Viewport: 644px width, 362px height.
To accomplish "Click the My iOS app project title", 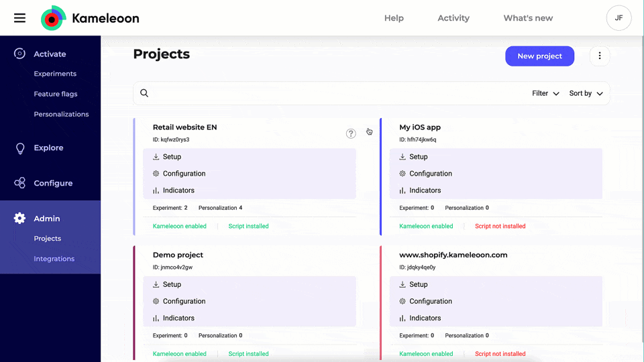I will click(420, 127).
